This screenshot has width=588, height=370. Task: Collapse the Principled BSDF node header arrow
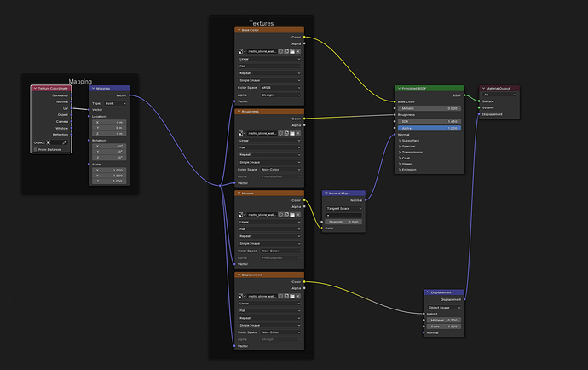[x=399, y=88]
